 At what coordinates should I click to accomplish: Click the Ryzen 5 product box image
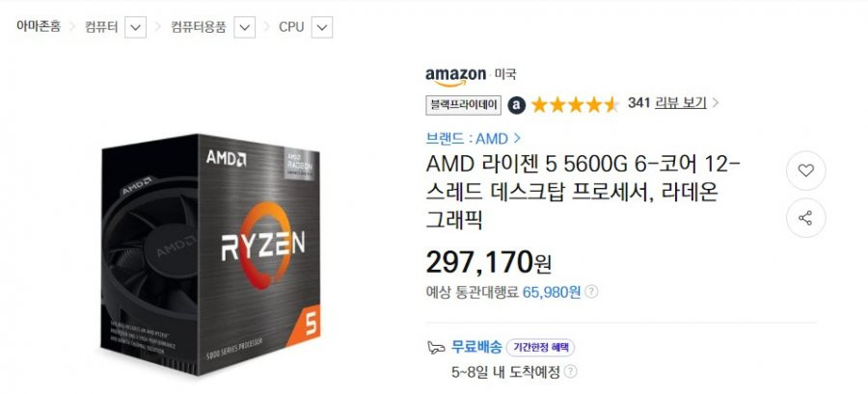click(211, 253)
